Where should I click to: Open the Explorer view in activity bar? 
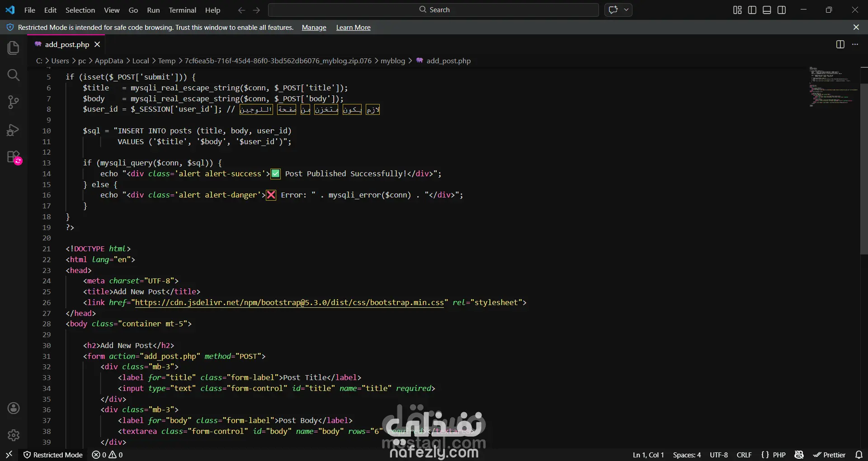pyautogui.click(x=14, y=47)
